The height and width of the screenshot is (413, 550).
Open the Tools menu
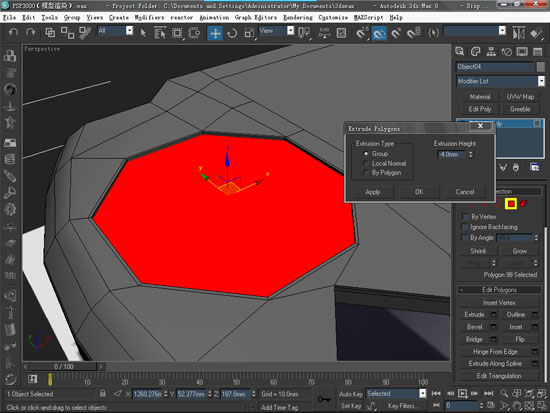[x=49, y=18]
